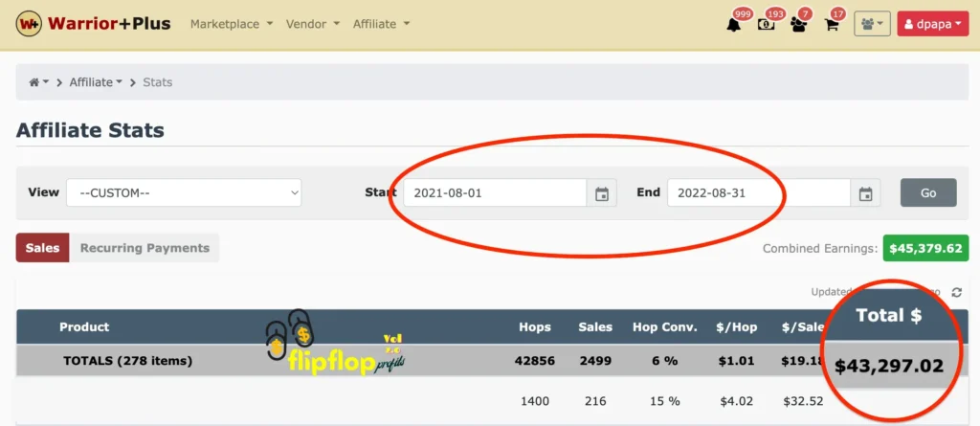
Task: Sort by the Hops column header
Action: (x=535, y=326)
